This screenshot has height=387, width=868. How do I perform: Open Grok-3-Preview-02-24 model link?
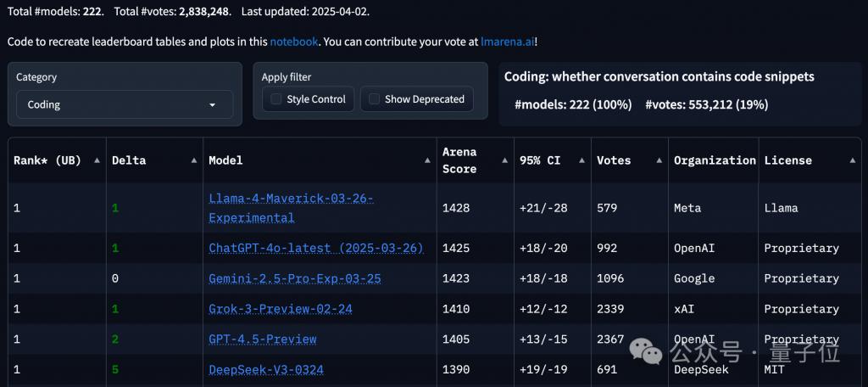click(280, 309)
